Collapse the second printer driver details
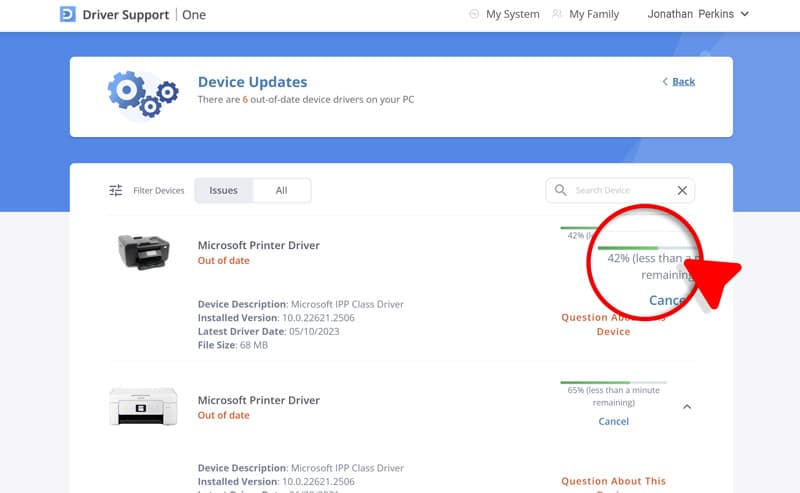Viewport: 800px width, 493px height. coord(687,407)
